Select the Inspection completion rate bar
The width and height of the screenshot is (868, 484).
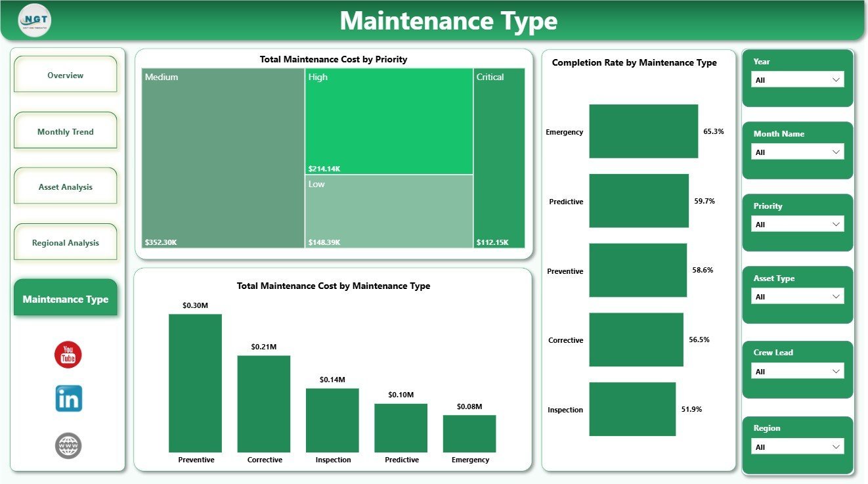tap(632, 409)
